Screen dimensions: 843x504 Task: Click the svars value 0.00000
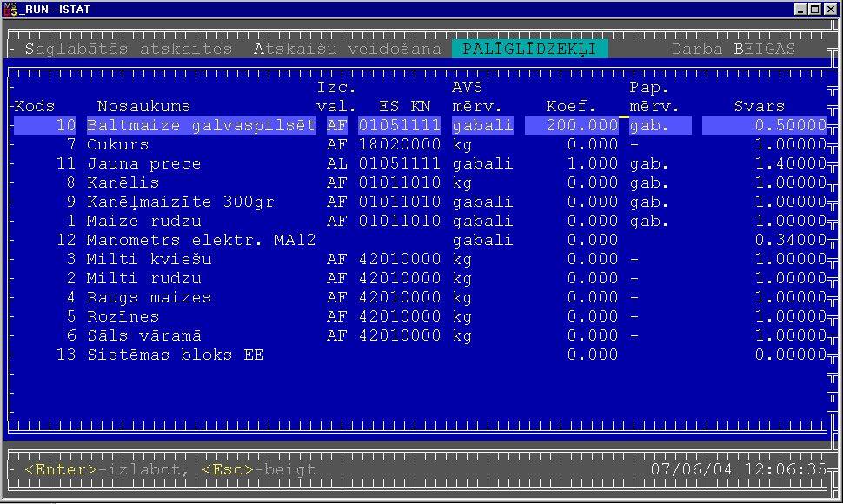click(x=790, y=355)
